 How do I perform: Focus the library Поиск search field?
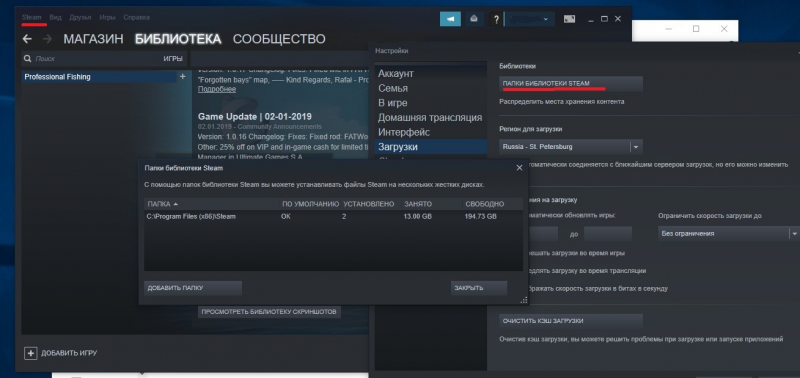point(92,59)
